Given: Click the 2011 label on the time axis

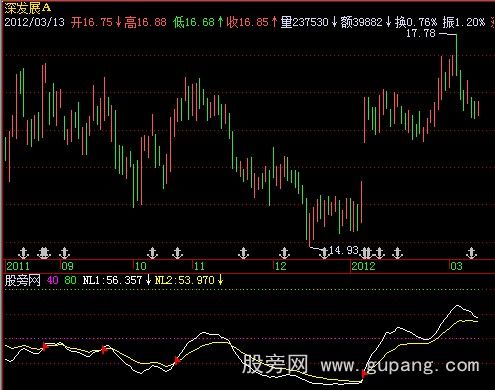Looking at the screenshot, I should (18, 266).
